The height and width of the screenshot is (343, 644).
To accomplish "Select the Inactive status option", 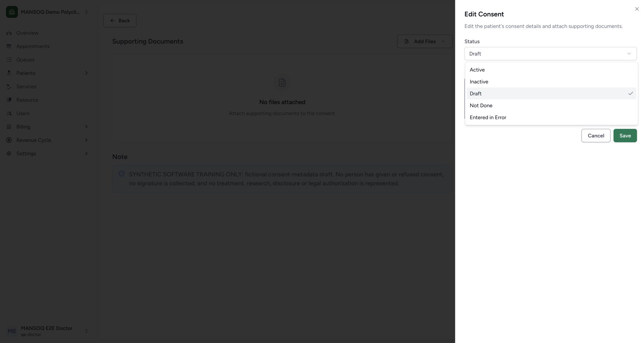I will click(x=551, y=82).
